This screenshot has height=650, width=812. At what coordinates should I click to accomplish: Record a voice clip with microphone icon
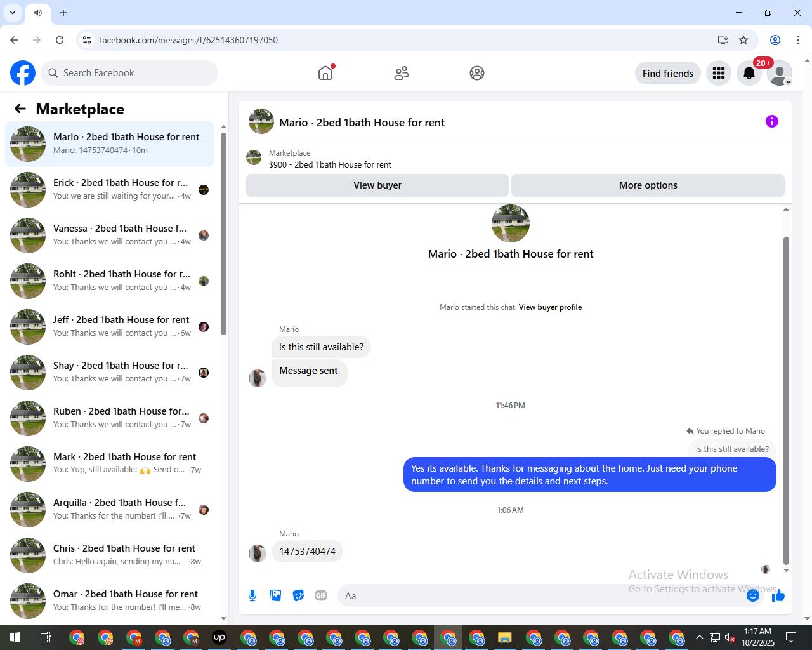tap(252, 595)
